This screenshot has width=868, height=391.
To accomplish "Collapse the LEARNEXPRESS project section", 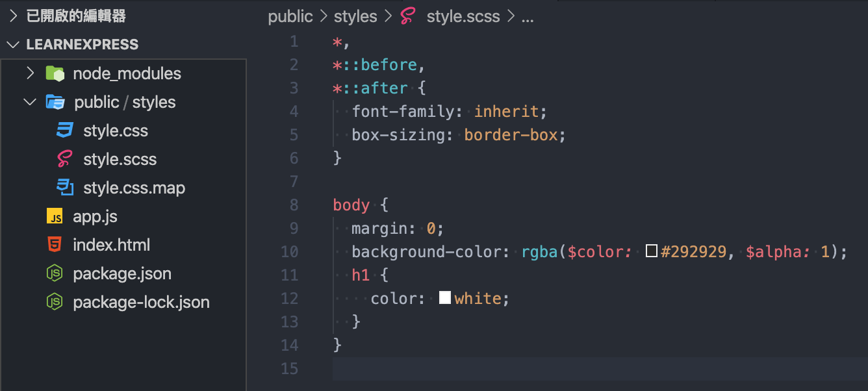I will (13, 45).
